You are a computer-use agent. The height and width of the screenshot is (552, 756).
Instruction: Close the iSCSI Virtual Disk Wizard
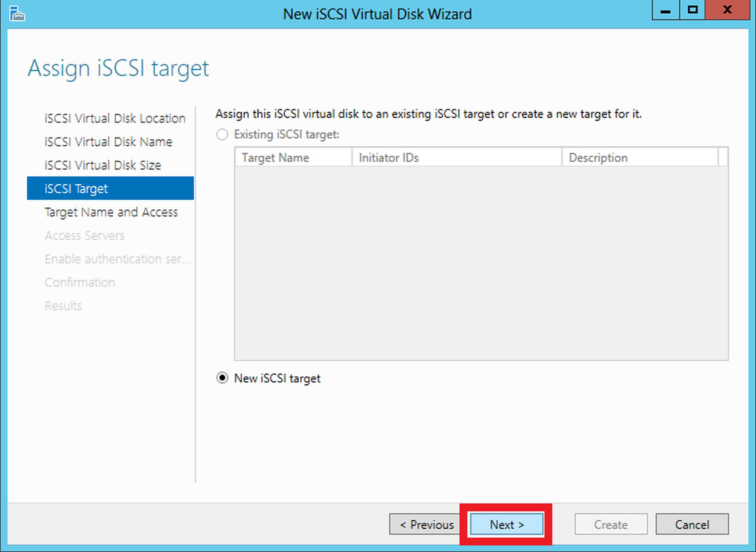coord(727,10)
